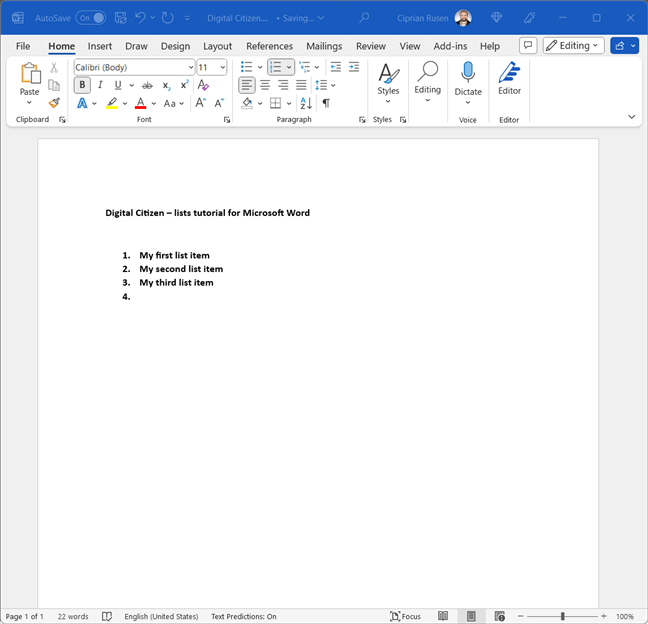Switch to Web Layout view

500,616
